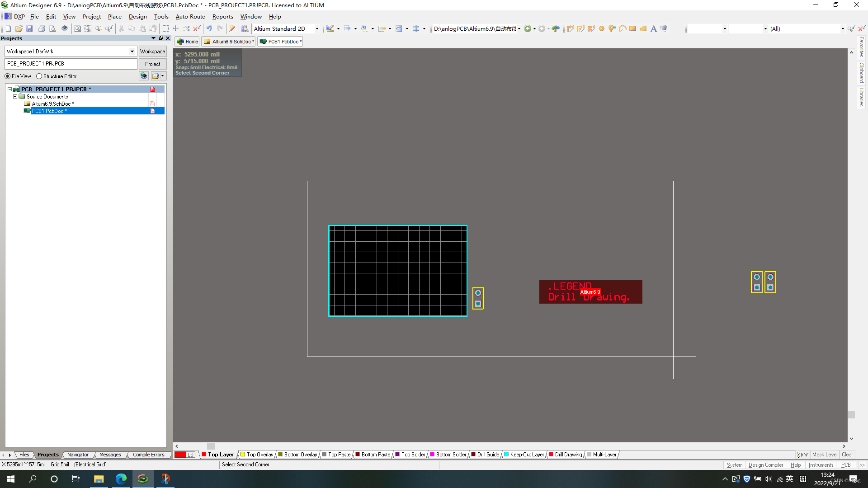Select Interactively Route Connections tool
Viewport: 868px width, 488px height.
571,28
